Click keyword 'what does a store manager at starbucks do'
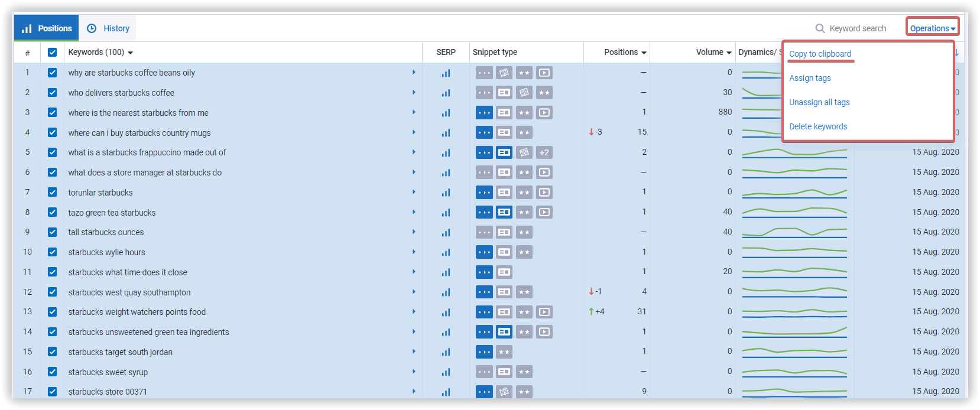 [145, 173]
